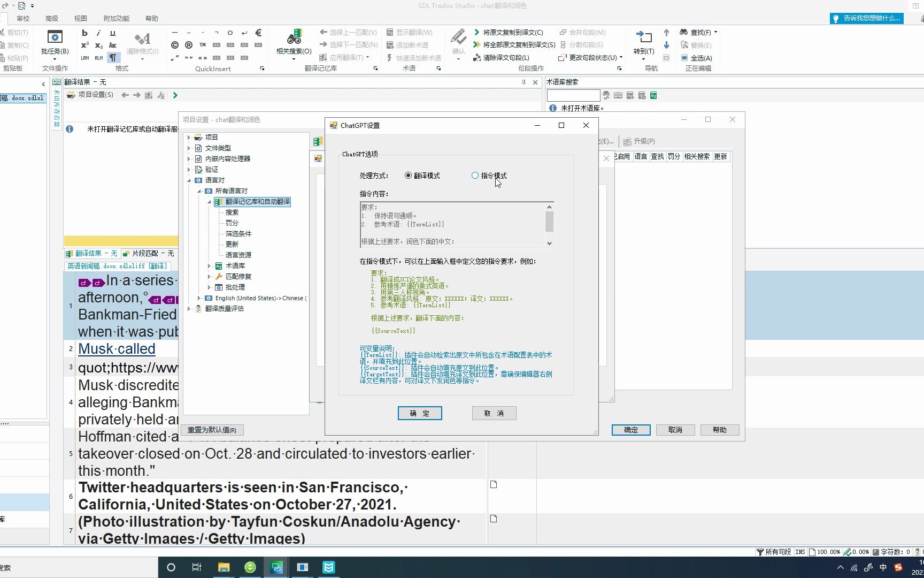Apply bold formatting in the ribbon
This screenshot has height=578, width=924.
(x=84, y=33)
